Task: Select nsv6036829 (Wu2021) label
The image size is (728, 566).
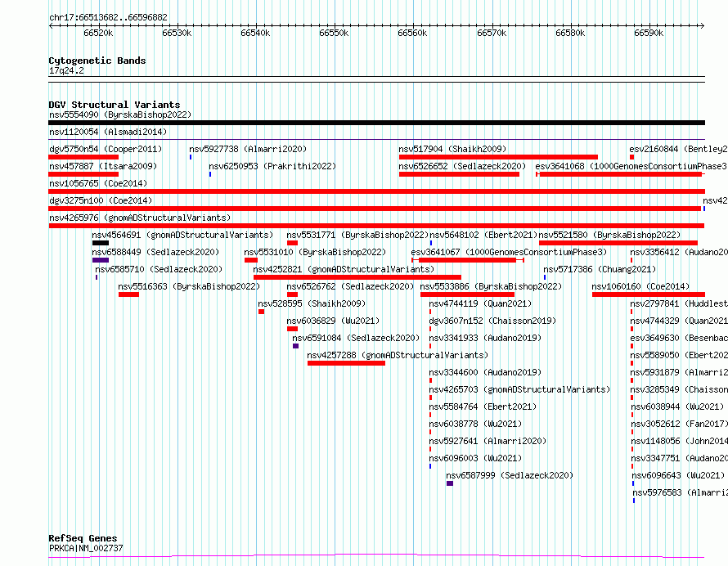Action: (x=333, y=321)
